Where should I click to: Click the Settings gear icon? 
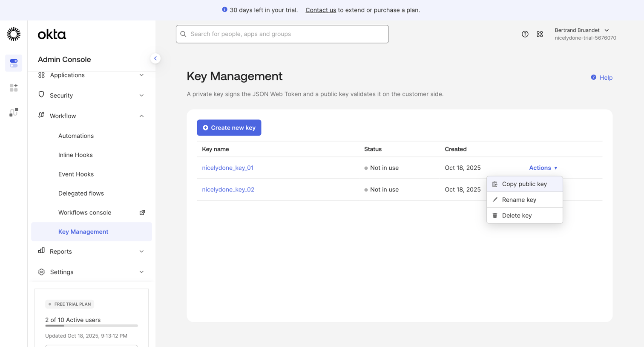41,272
